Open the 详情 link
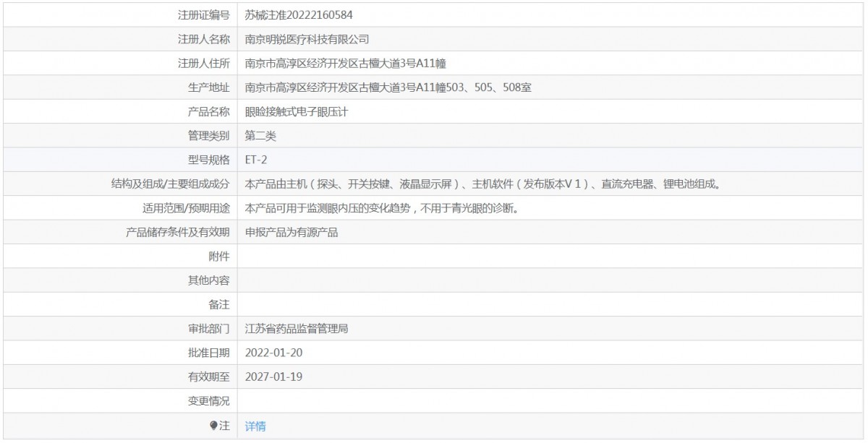868x443 pixels. pyautogui.click(x=255, y=426)
